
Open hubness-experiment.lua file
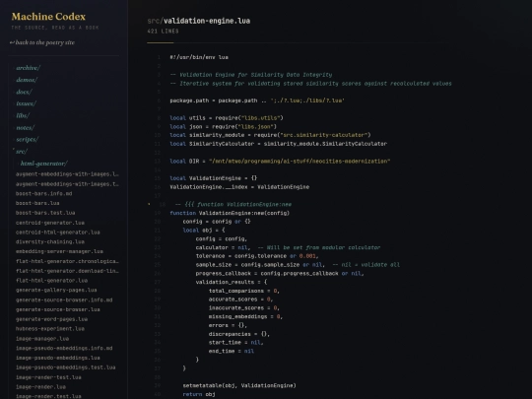[50, 329]
